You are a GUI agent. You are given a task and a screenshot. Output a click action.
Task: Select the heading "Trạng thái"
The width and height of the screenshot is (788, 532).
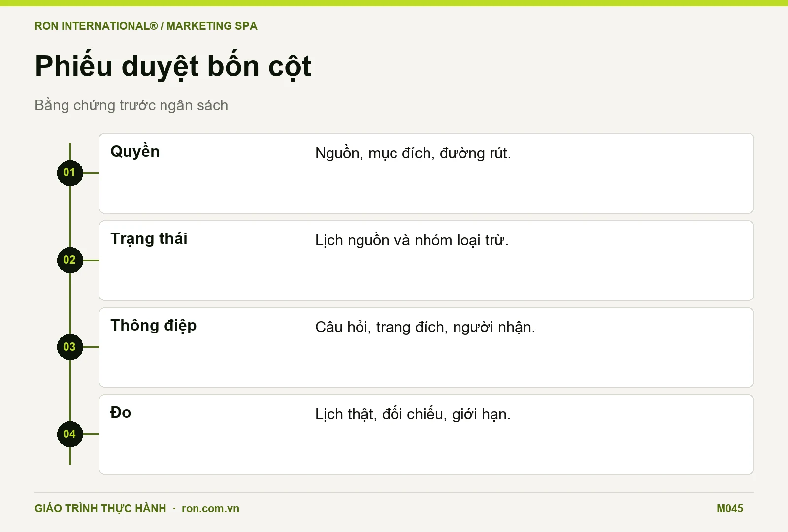[x=149, y=239]
